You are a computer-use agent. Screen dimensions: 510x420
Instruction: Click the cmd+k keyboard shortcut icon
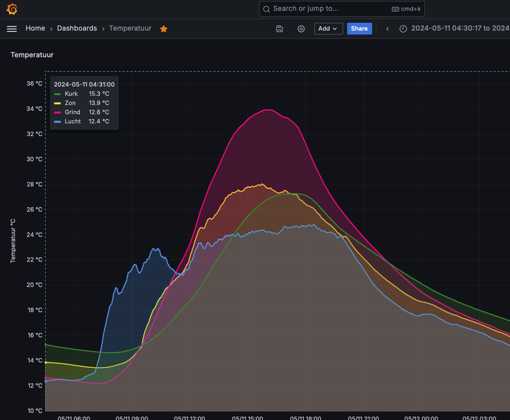(x=395, y=9)
